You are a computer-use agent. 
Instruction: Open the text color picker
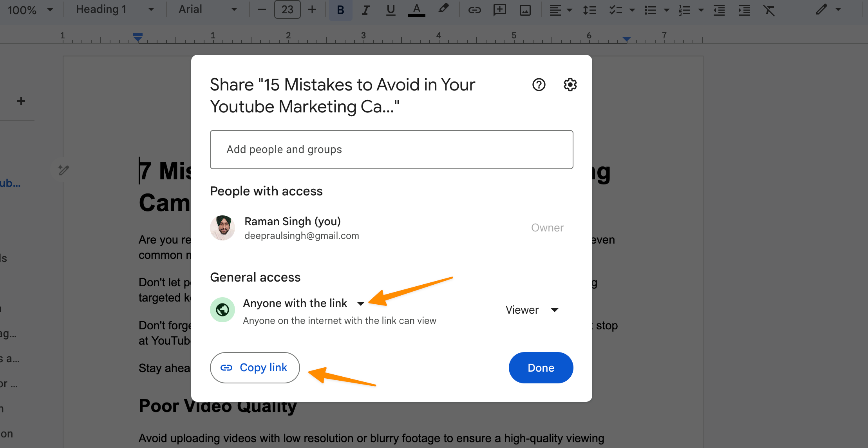tap(416, 10)
